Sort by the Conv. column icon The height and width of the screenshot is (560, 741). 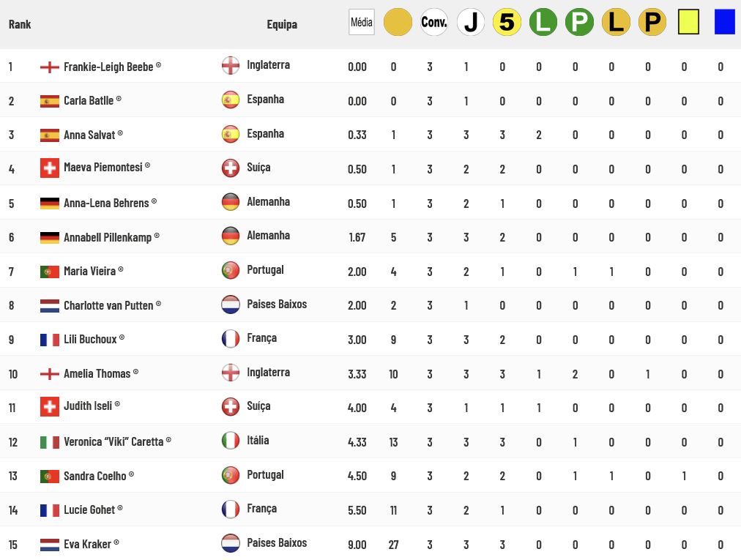coord(434,22)
